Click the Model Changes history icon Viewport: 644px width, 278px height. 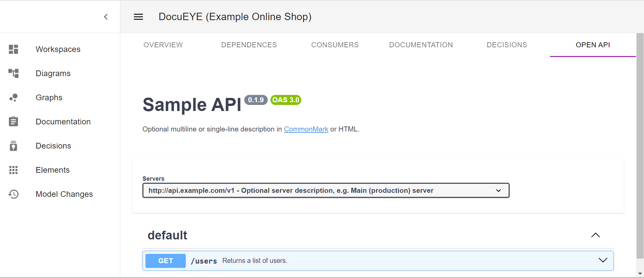[13, 194]
